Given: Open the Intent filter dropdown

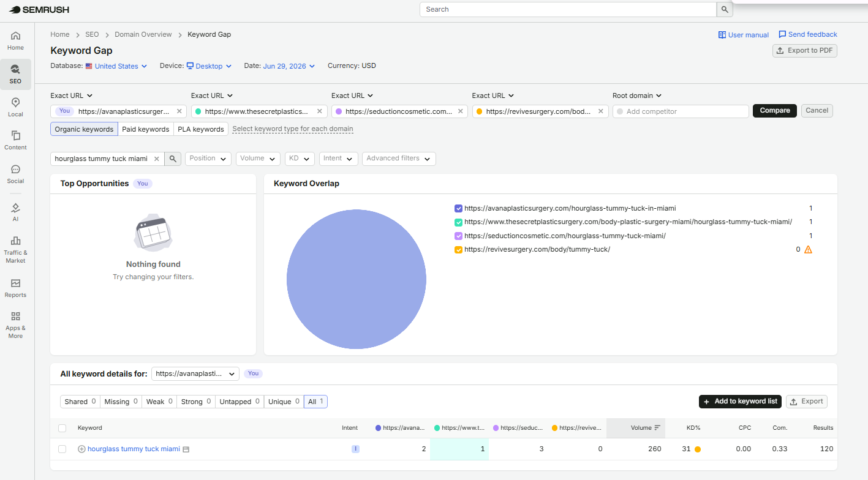Looking at the screenshot, I should [x=338, y=159].
